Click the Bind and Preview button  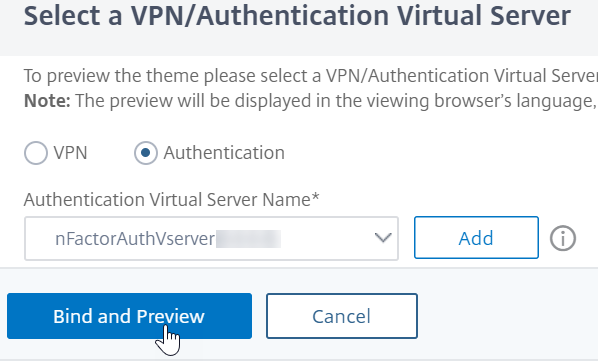[x=129, y=316]
